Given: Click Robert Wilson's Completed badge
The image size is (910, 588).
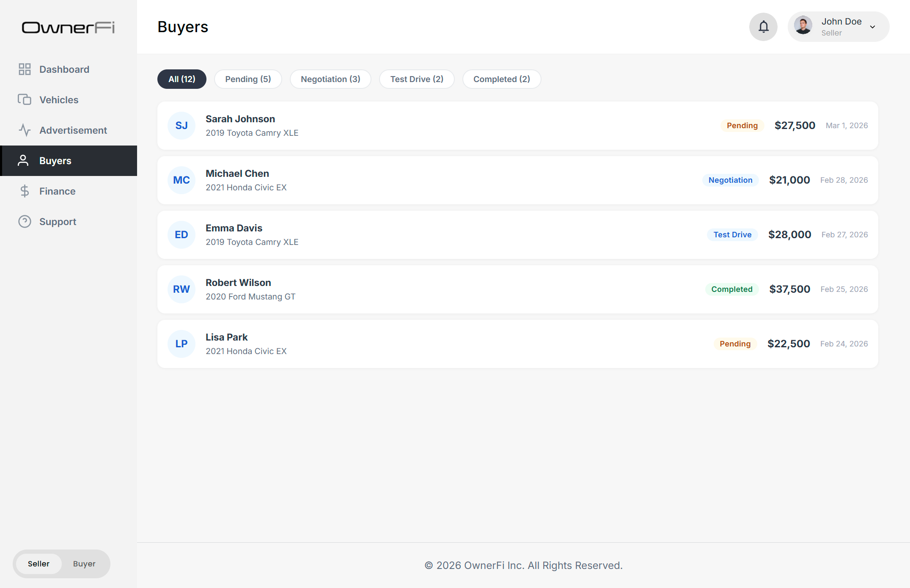Looking at the screenshot, I should (x=732, y=289).
